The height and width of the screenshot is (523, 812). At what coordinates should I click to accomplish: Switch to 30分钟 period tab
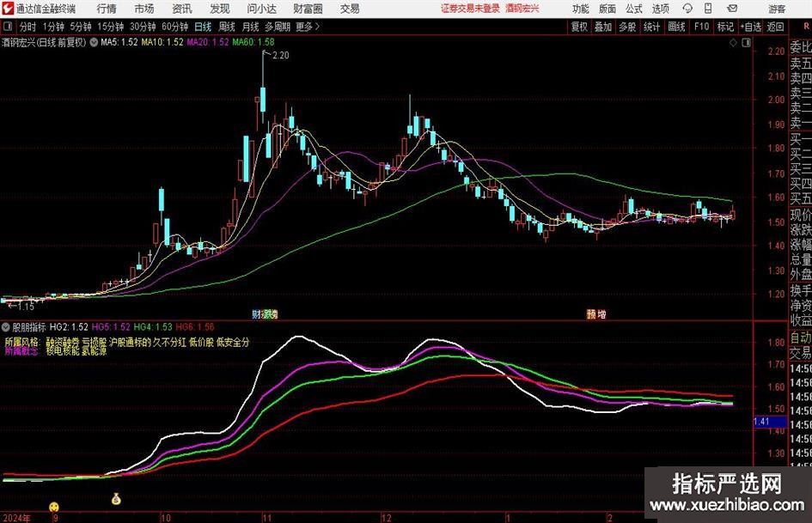pyautogui.click(x=143, y=27)
